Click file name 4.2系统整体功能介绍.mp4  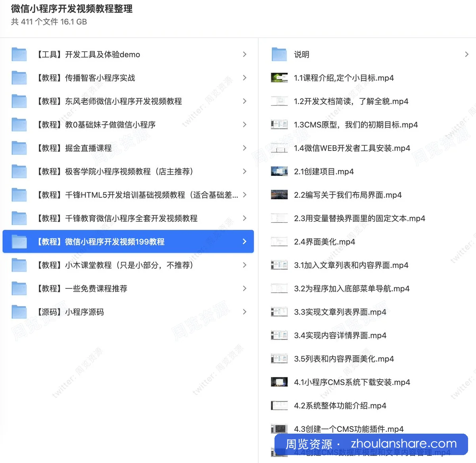point(340,405)
